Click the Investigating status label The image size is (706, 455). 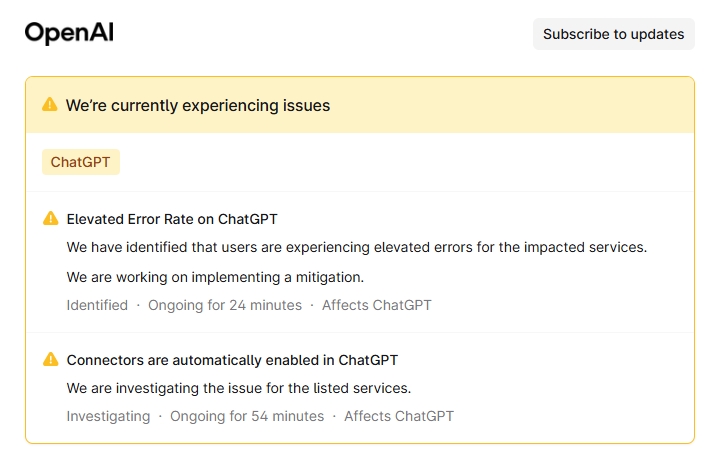(x=108, y=416)
